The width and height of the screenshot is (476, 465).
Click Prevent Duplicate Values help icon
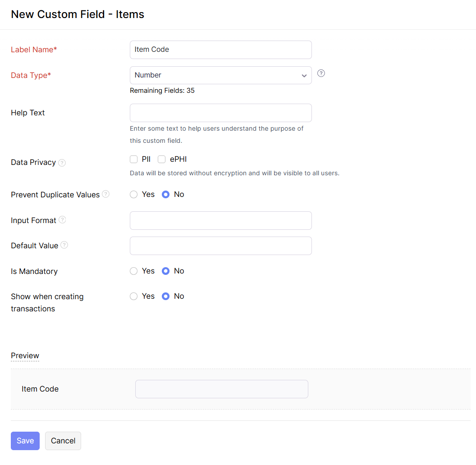(x=105, y=194)
